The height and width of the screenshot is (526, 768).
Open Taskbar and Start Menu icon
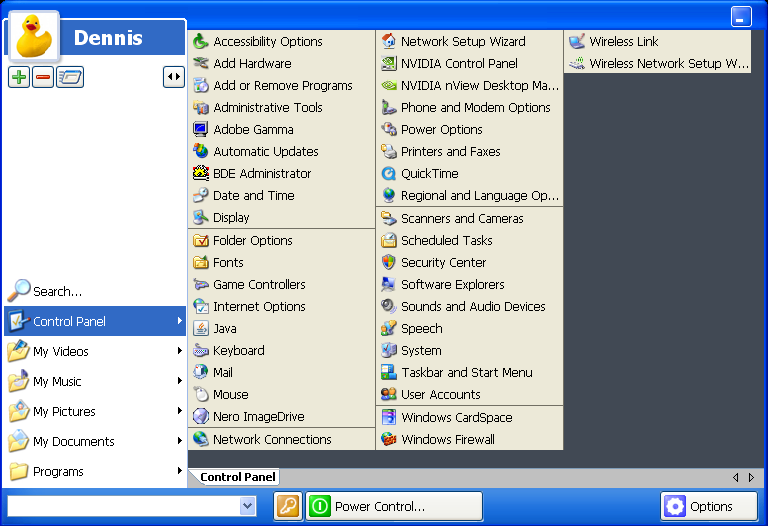(x=389, y=372)
